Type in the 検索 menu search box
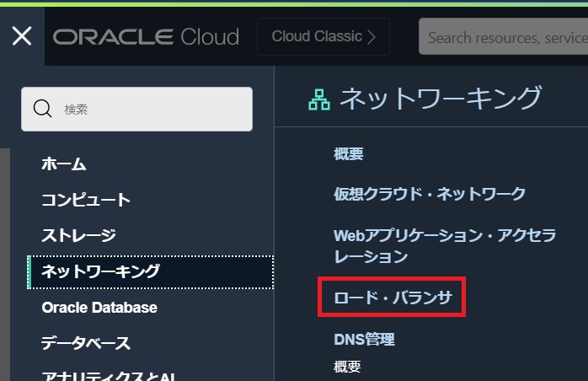 point(152,109)
